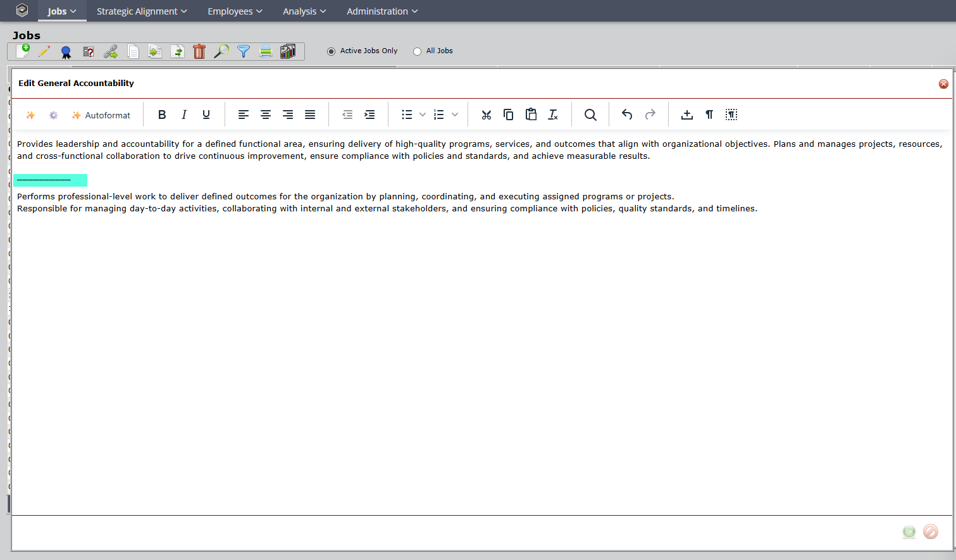Click the paste clipboard icon

click(531, 115)
